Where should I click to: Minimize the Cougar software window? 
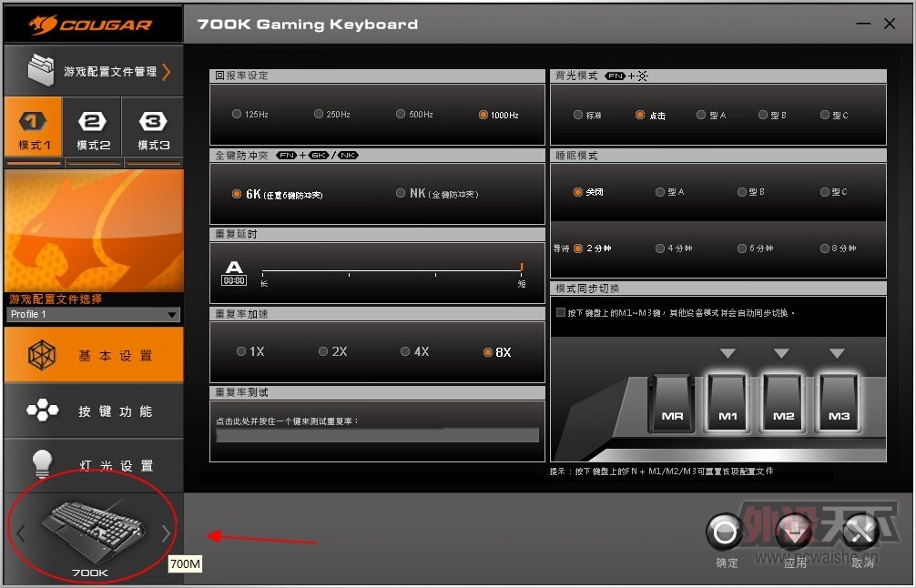point(863,24)
